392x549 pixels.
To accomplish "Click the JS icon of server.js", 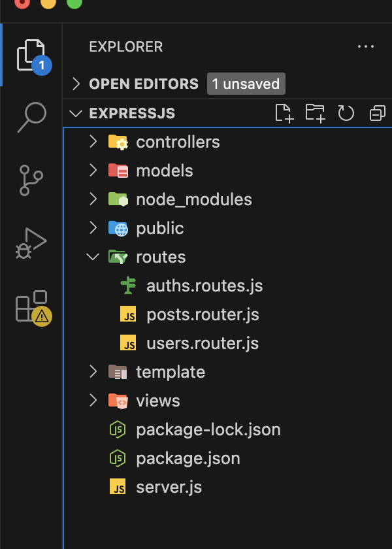I will 118,487.
